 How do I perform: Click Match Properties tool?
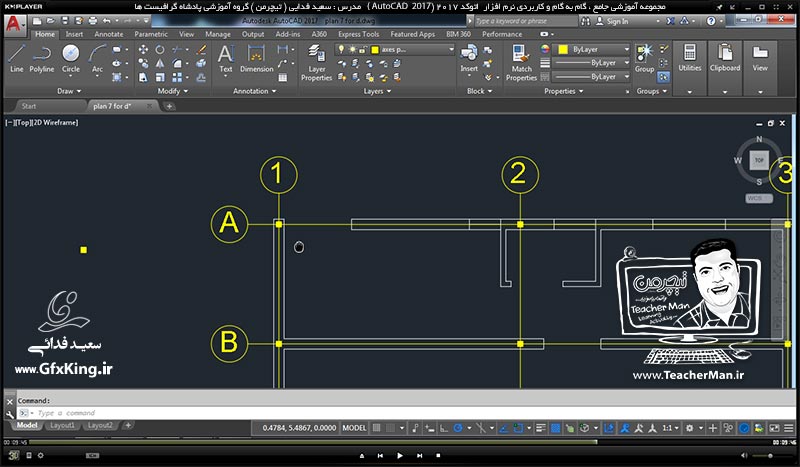point(521,63)
